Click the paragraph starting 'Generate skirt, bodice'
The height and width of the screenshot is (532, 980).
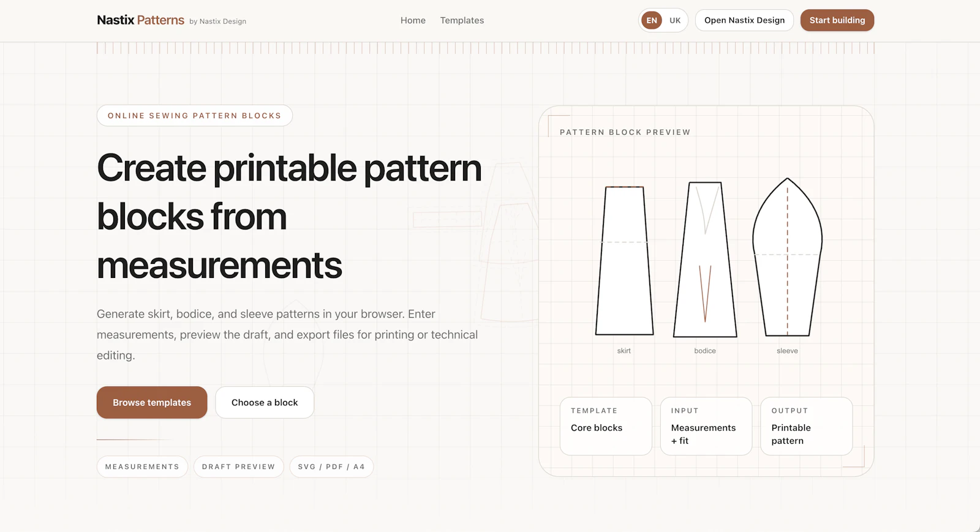(x=287, y=334)
